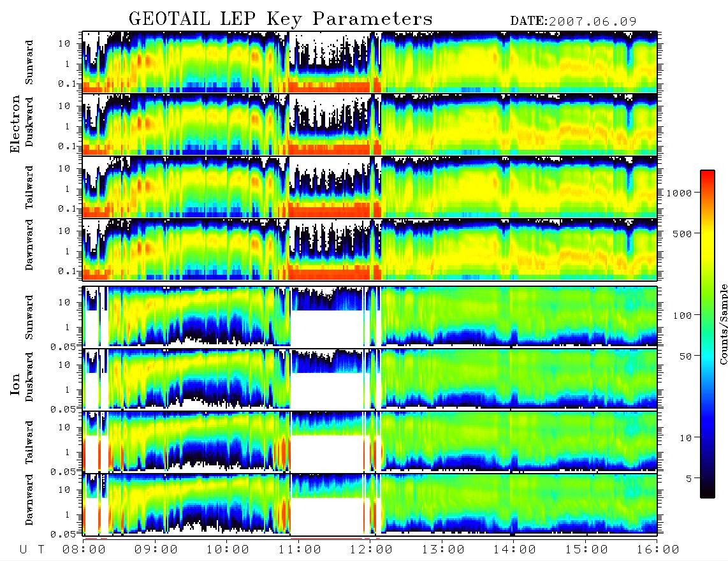Click the U T time axis label
This screenshot has height=561, width=728.
32,550
